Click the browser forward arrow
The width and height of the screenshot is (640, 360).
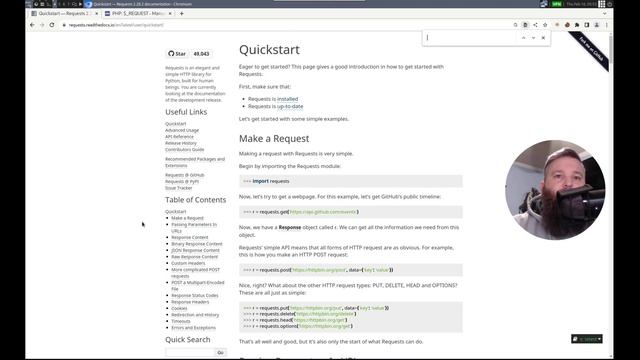coord(42,25)
